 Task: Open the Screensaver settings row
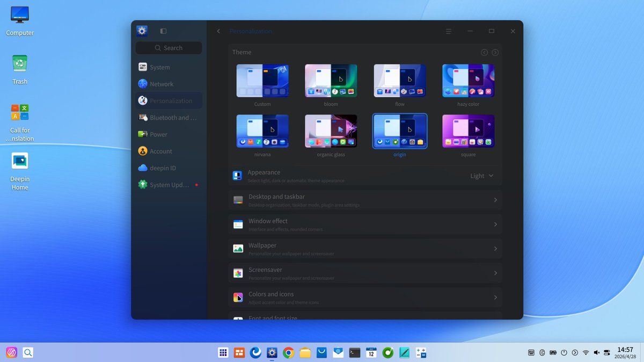tap(365, 273)
